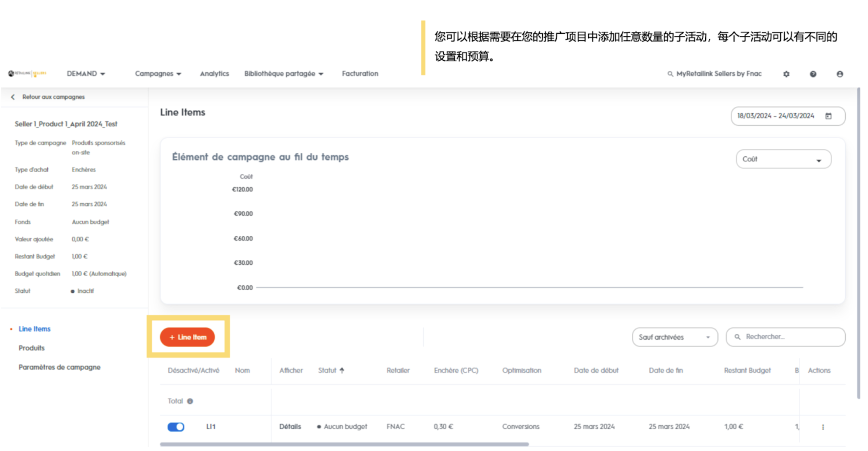Click the Total info icon

tap(190, 401)
